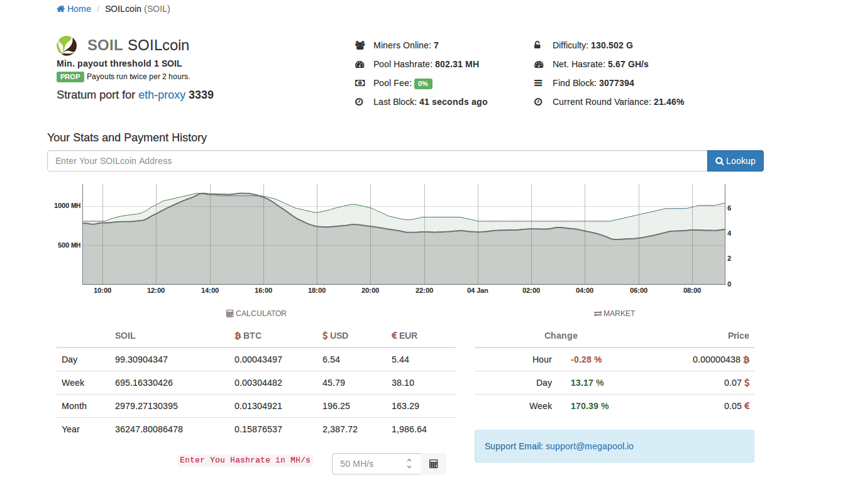The width and height of the screenshot is (848, 504).
Task: Click the dollar icon next to price 0.07
Action: 747,383
